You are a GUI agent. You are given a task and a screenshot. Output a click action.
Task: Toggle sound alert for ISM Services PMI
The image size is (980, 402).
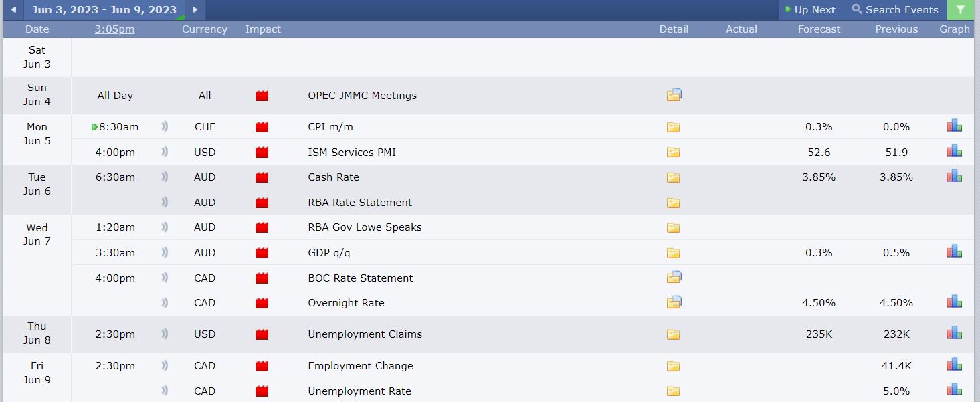click(165, 153)
